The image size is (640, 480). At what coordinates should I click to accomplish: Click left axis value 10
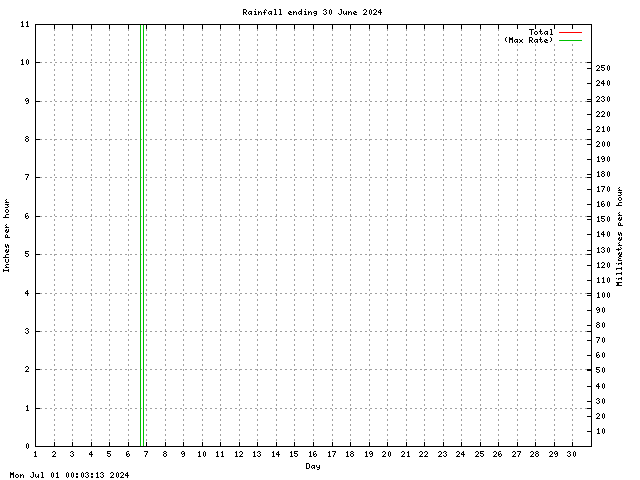coord(25,62)
